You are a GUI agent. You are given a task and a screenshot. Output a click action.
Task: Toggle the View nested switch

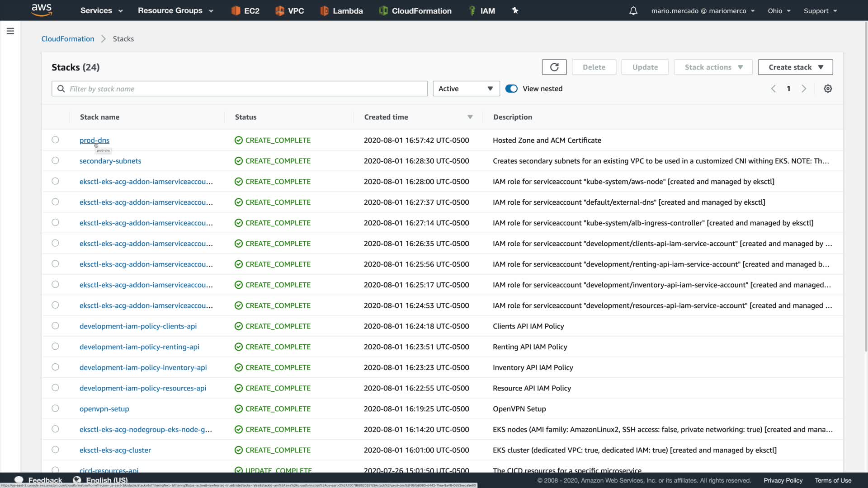click(x=511, y=89)
